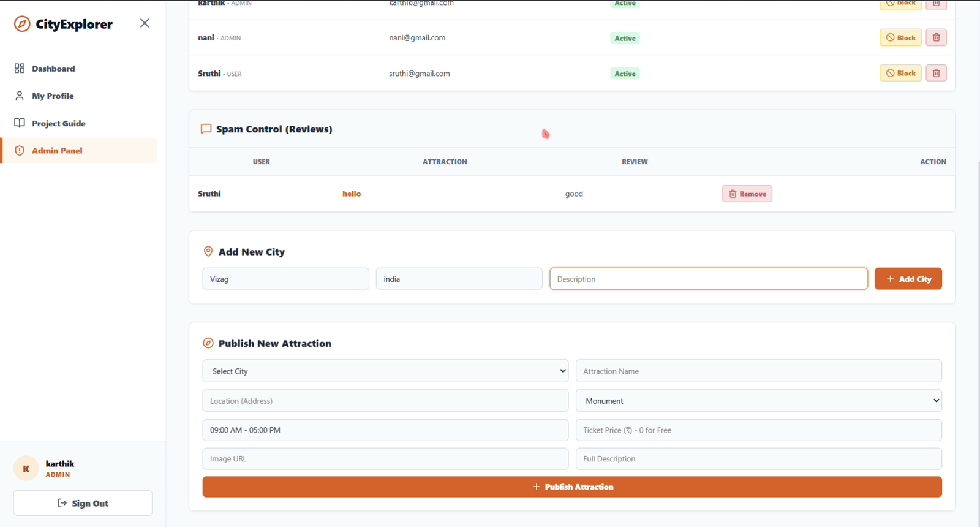Click the Active status badge for Sruthi
The height and width of the screenshot is (527, 980).
pos(625,74)
